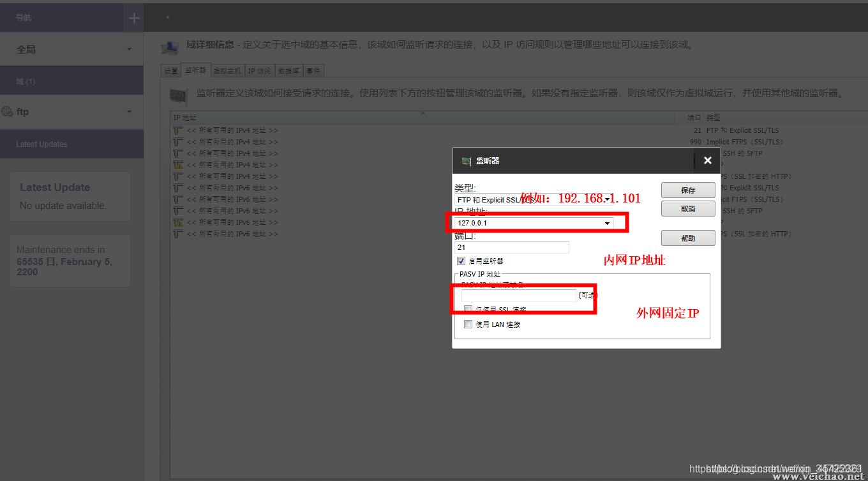Image resolution: width=868 pixels, height=481 pixels.
Task: Click the 'No update available.' text
Action: [x=63, y=206]
